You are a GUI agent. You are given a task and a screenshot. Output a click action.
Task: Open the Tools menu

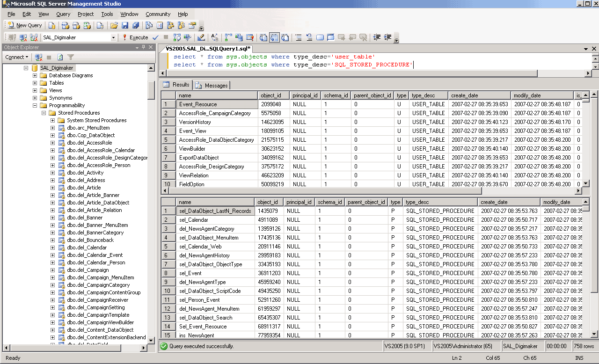tap(107, 14)
